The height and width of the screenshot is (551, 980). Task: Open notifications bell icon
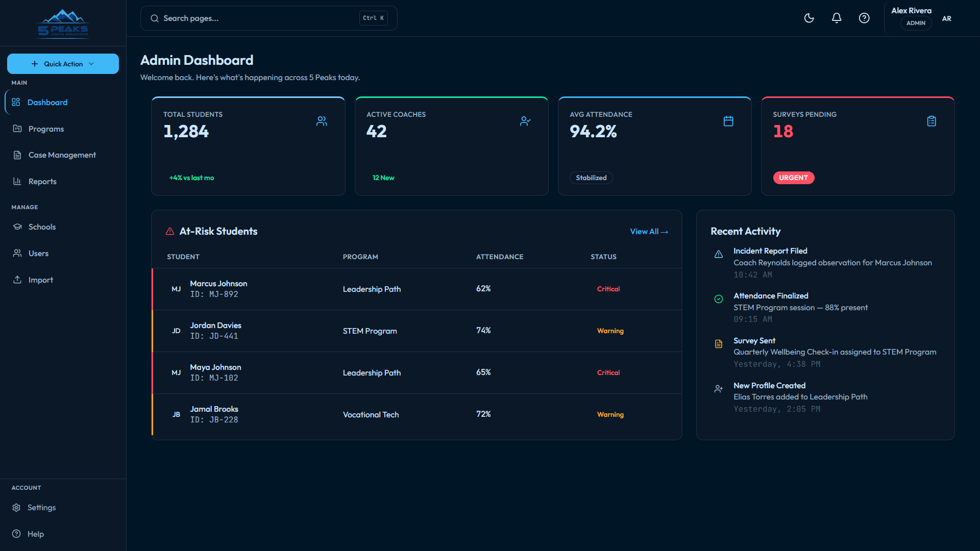click(x=837, y=18)
